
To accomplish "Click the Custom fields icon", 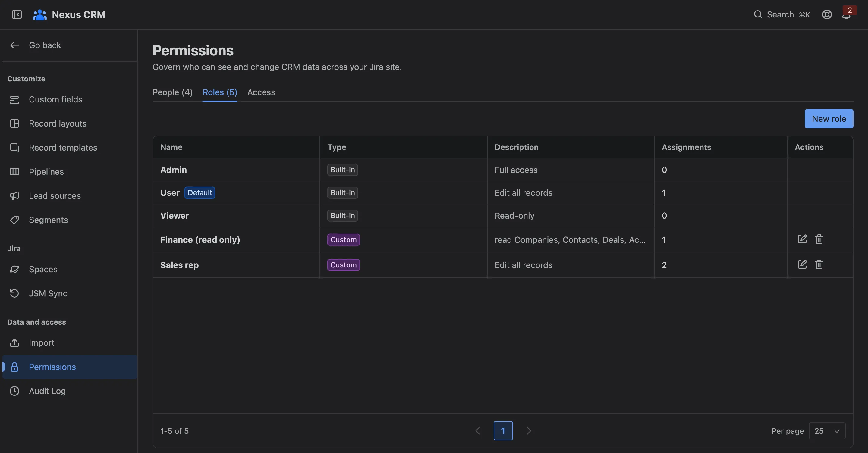I will coord(14,99).
